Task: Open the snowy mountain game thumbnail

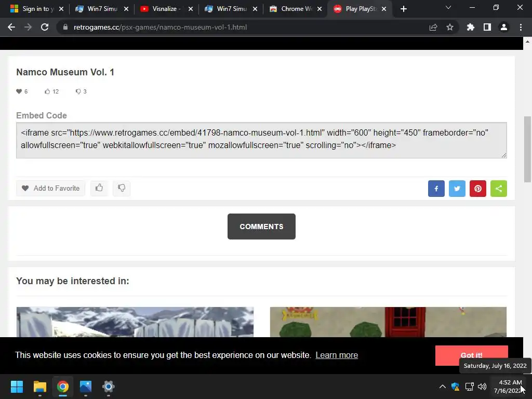Action: pos(135,322)
